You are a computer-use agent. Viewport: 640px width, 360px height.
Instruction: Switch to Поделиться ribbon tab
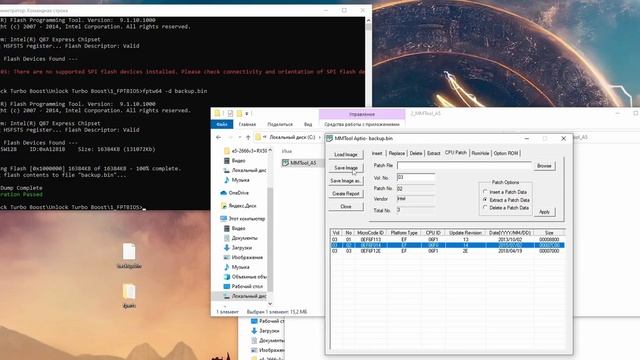[280, 124]
